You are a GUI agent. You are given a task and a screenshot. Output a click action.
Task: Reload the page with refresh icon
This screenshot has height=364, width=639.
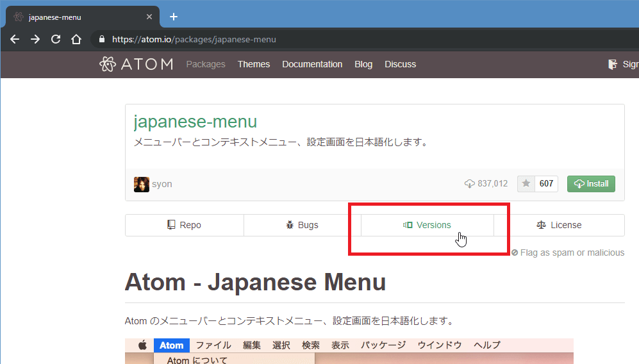click(56, 39)
